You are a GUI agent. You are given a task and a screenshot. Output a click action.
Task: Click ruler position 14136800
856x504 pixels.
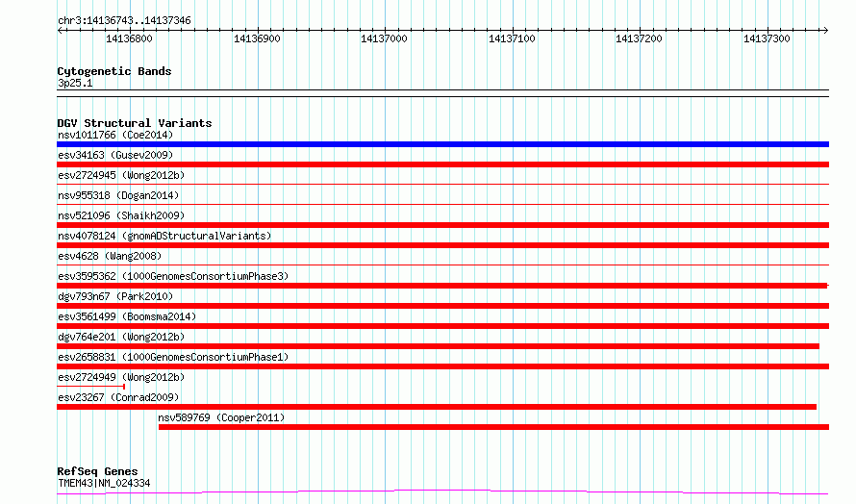pyautogui.click(x=130, y=38)
